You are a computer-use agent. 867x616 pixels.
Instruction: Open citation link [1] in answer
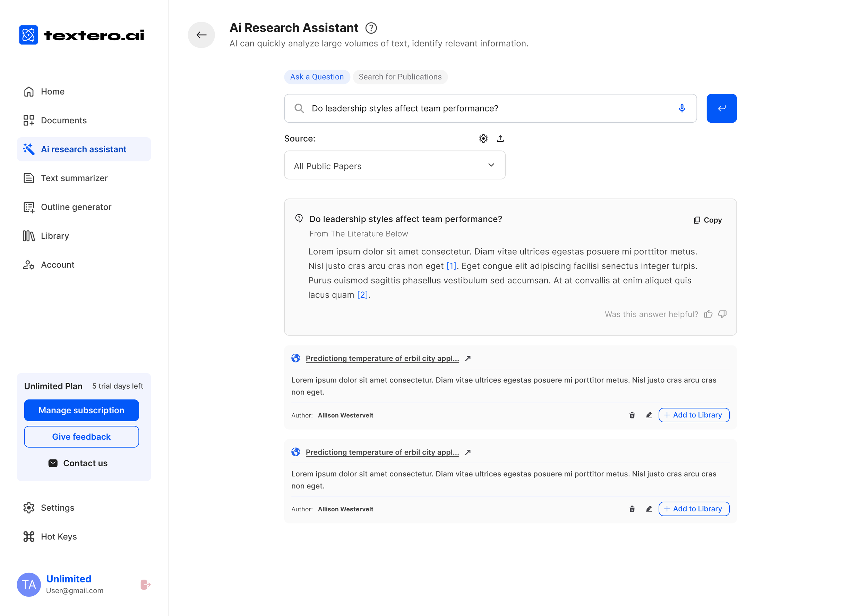pos(451,266)
